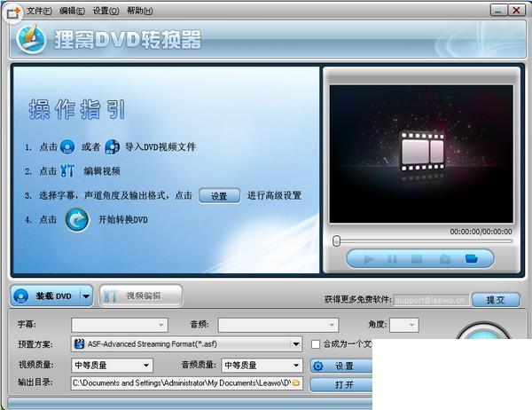Viewport: 532px width, 410px height.
Task: Open the 预置方案 ASF format dropdown
Action: click(186, 344)
